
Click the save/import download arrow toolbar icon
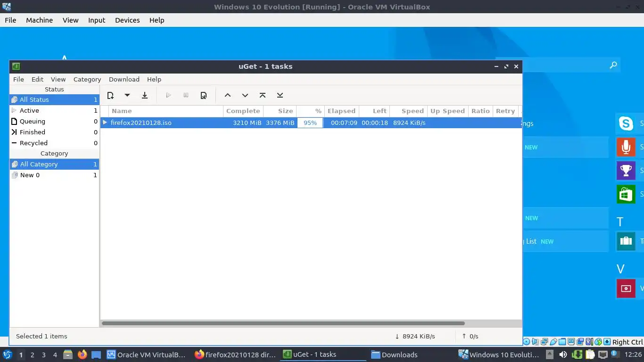pyautogui.click(x=145, y=95)
